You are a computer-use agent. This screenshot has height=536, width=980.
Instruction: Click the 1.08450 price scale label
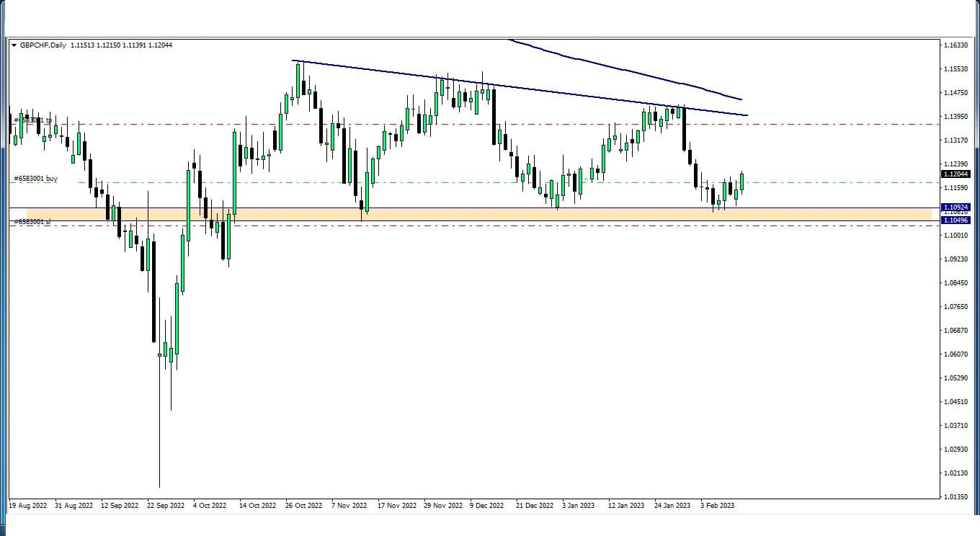[x=955, y=283]
